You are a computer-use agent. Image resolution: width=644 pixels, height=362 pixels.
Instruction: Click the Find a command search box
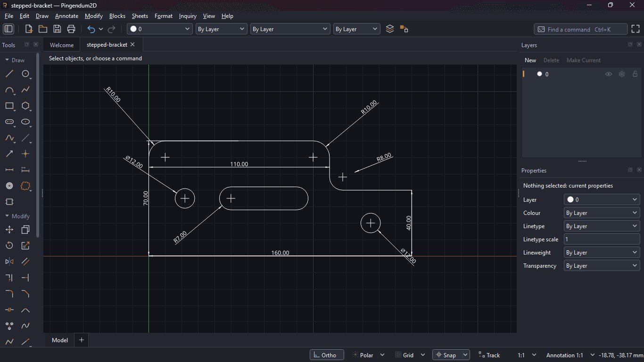pyautogui.click(x=581, y=29)
